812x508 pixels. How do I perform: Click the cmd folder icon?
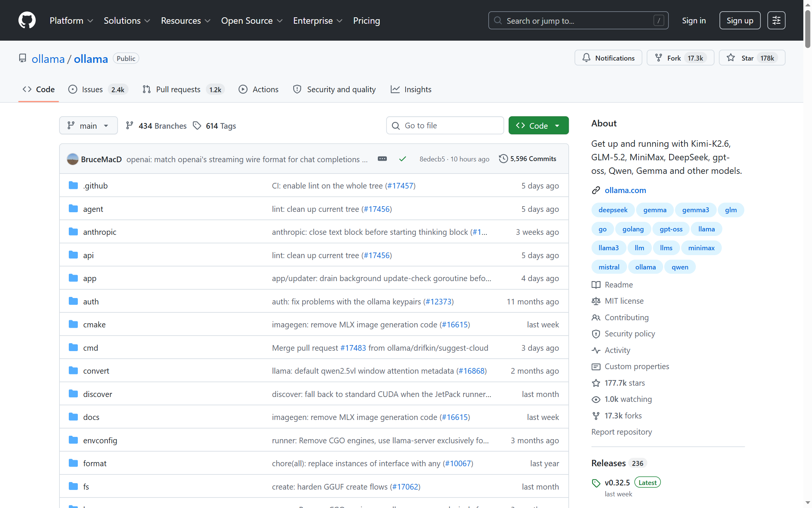pos(73,348)
